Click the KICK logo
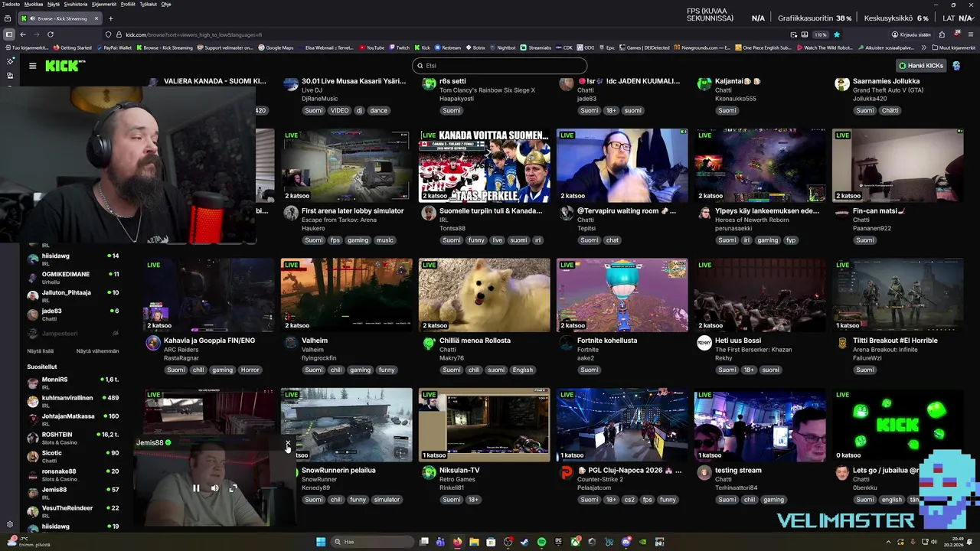 coord(64,66)
